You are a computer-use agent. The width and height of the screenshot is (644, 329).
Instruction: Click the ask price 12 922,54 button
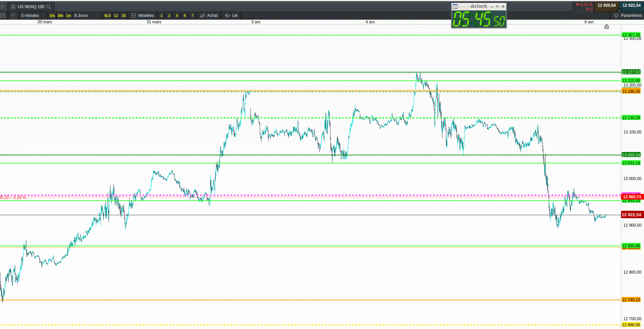tap(631, 5)
